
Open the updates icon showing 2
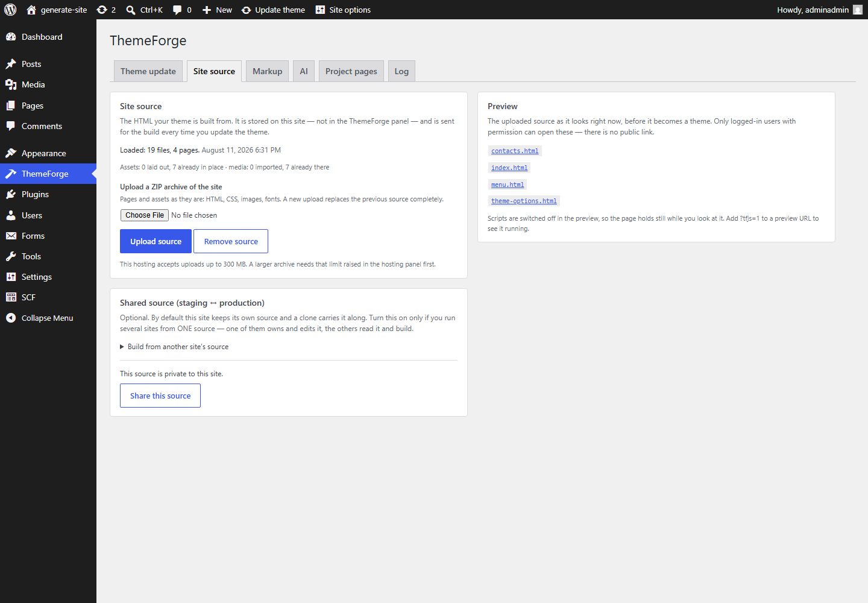click(x=102, y=10)
